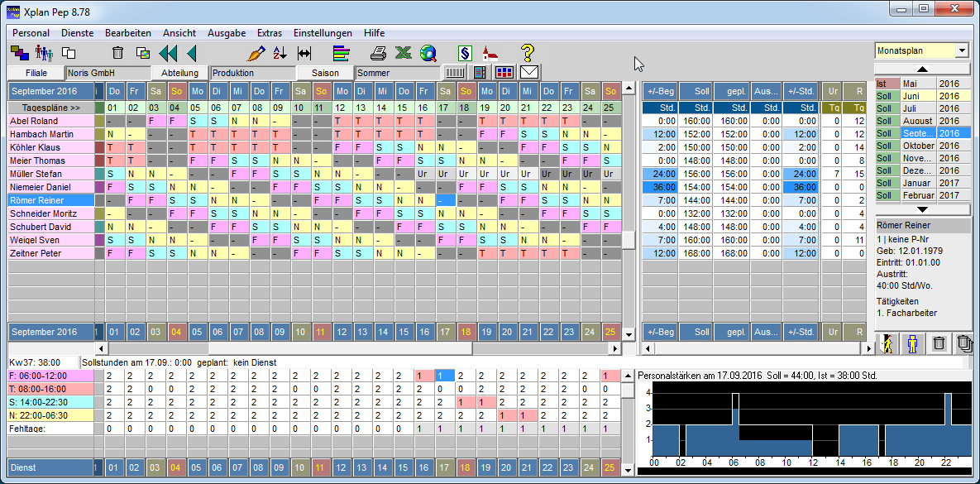
Task: Jump back with the double left arrow
Action: tap(168, 53)
